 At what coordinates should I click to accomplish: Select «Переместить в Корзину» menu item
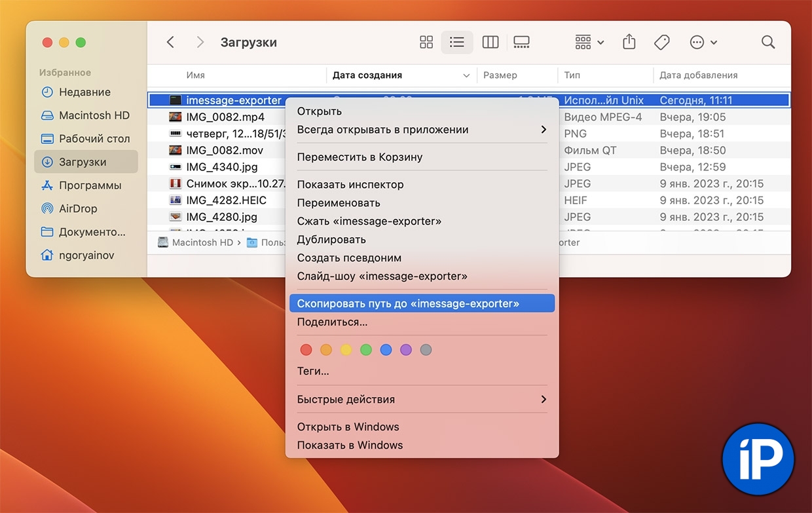pyautogui.click(x=360, y=157)
